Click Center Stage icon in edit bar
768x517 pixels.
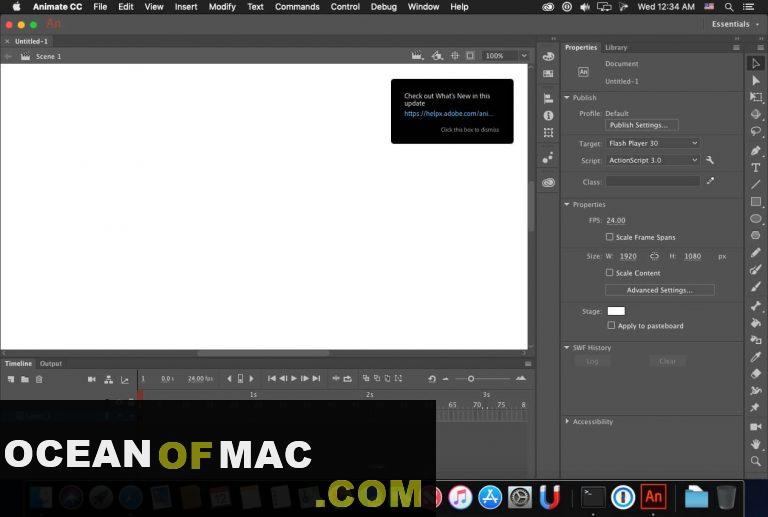(455, 56)
